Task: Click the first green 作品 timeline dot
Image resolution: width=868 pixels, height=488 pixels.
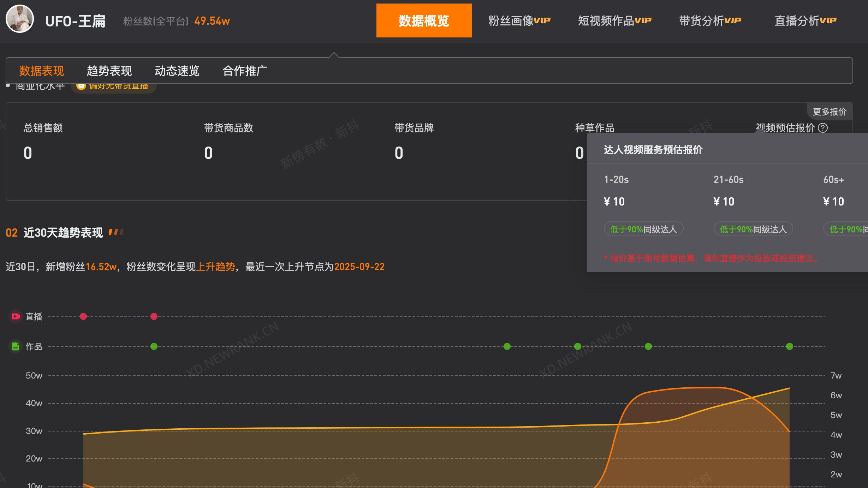Action: click(154, 346)
